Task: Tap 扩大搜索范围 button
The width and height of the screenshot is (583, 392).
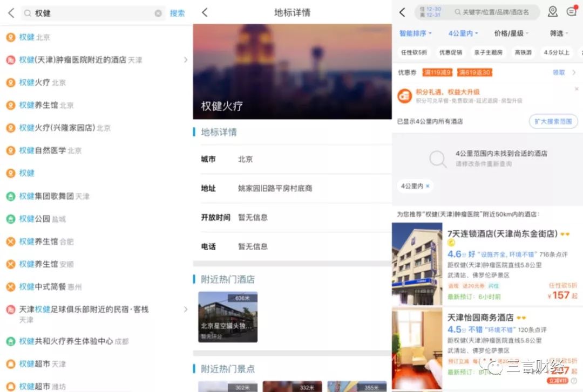Action: [x=553, y=121]
